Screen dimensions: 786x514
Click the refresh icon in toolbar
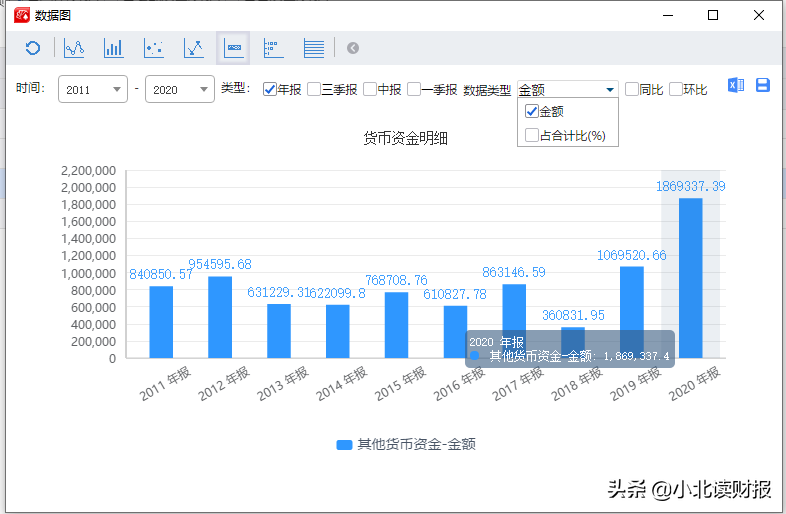point(33,48)
